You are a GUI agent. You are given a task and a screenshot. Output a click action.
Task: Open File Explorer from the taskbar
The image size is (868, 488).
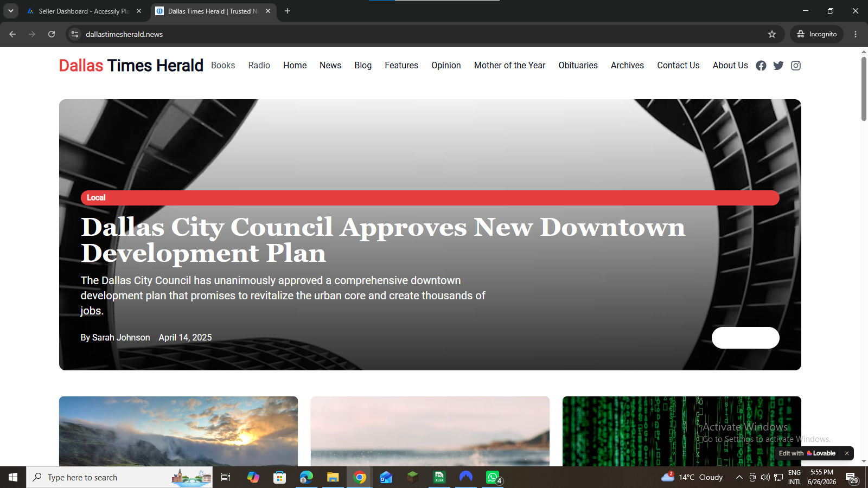tap(333, 477)
